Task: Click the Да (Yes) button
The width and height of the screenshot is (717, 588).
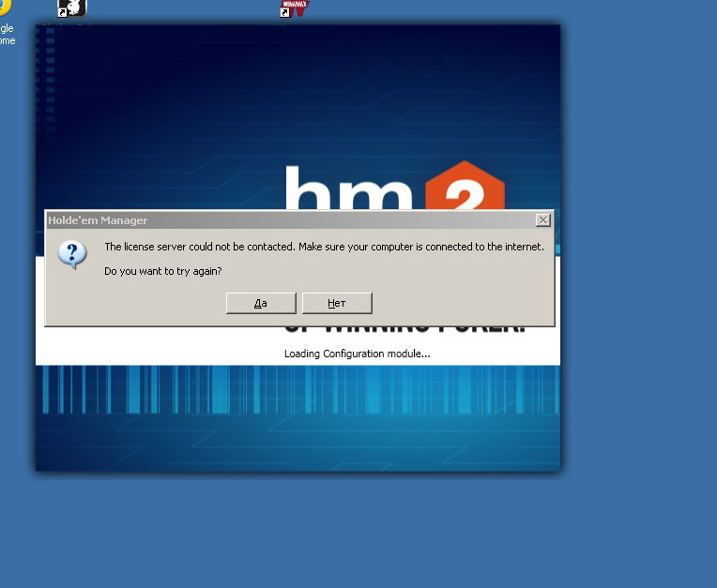Action: (x=261, y=303)
